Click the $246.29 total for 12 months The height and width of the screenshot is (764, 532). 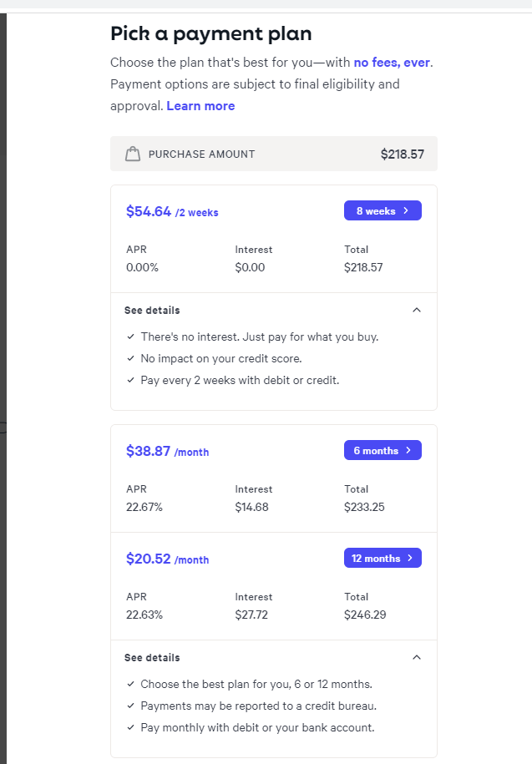tap(363, 615)
